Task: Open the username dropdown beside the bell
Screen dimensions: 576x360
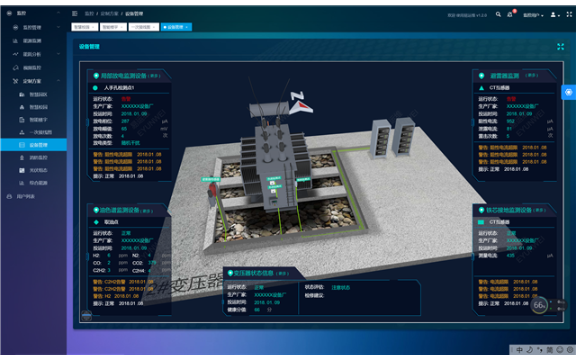Action: (533, 15)
